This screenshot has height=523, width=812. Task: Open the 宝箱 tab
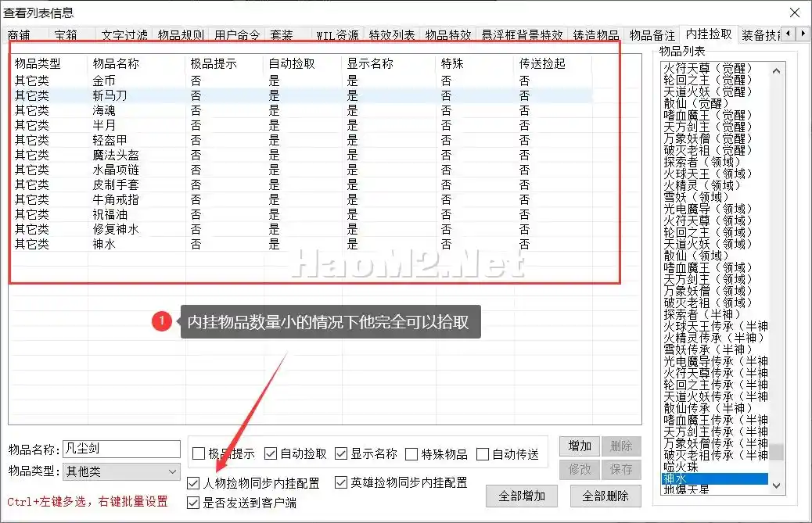point(66,34)
